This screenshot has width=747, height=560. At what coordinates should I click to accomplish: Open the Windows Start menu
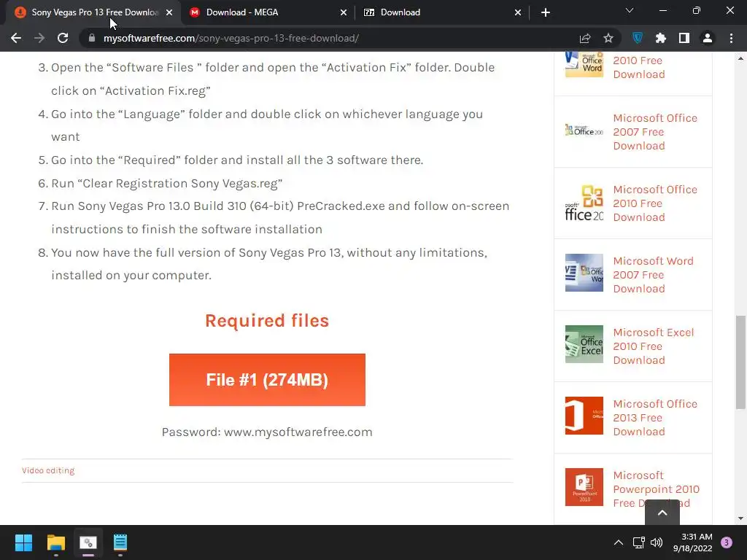coord(23,542)
